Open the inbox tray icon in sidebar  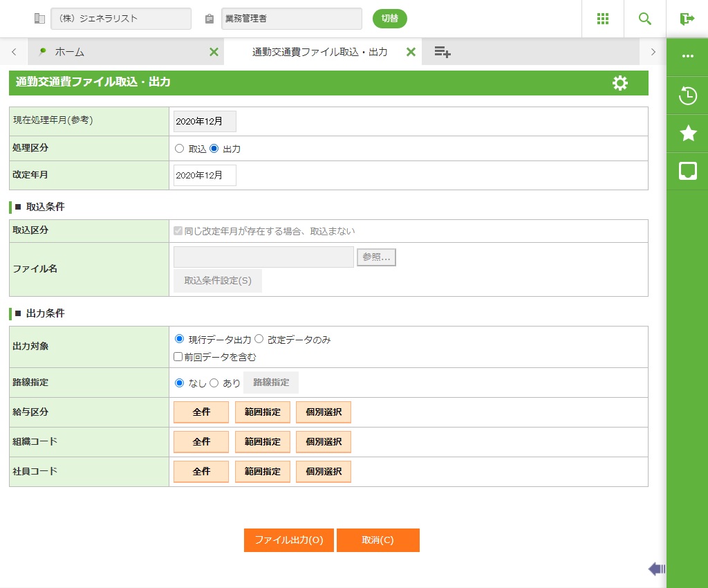tap(687, 171)
